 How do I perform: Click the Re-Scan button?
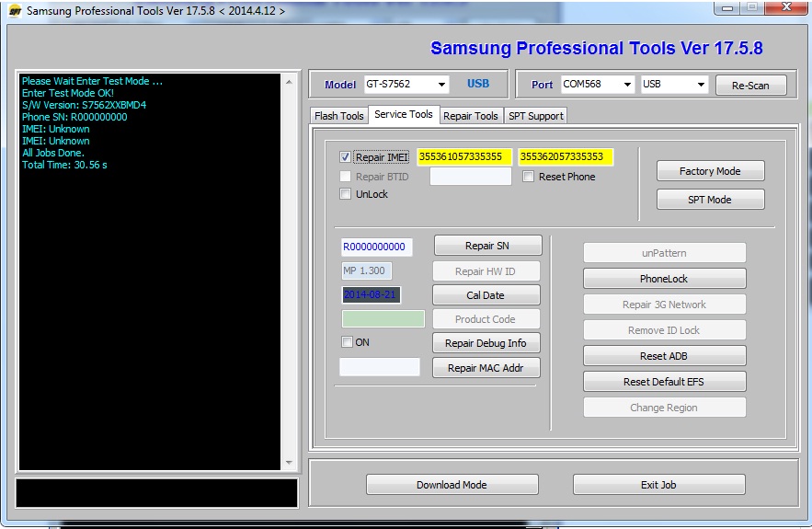click(x=750, y=86)
